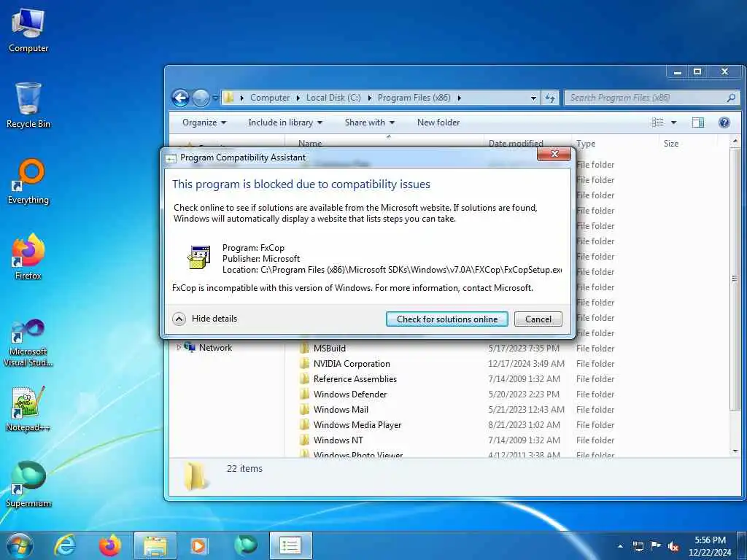Open Supermium from the taskbar
This screenshot has height=560, width=747.
(245, 545)
